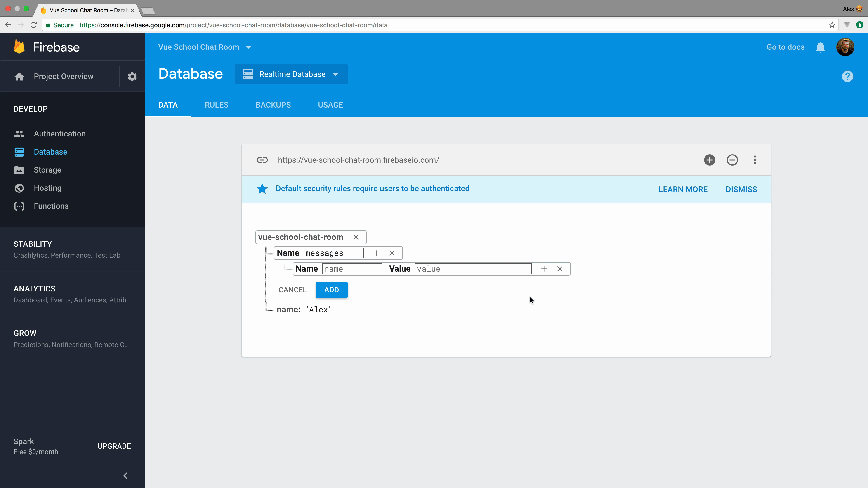868x488 pixels.
Task: Collapse all nodes with minus circle
Action: 732,160
